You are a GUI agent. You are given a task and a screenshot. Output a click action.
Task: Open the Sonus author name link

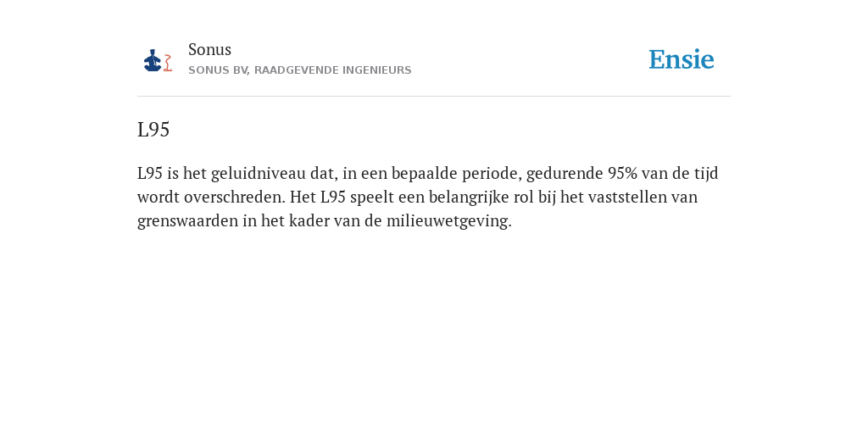coord(210,49)
